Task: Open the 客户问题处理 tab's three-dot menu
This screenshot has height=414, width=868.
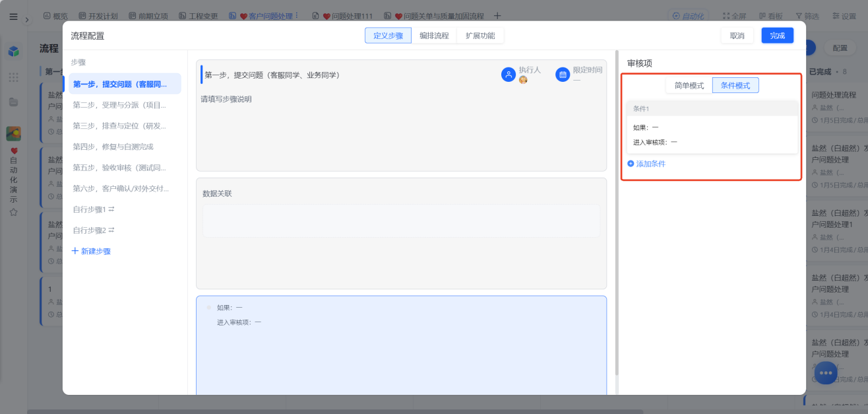Action: (296, 15)
